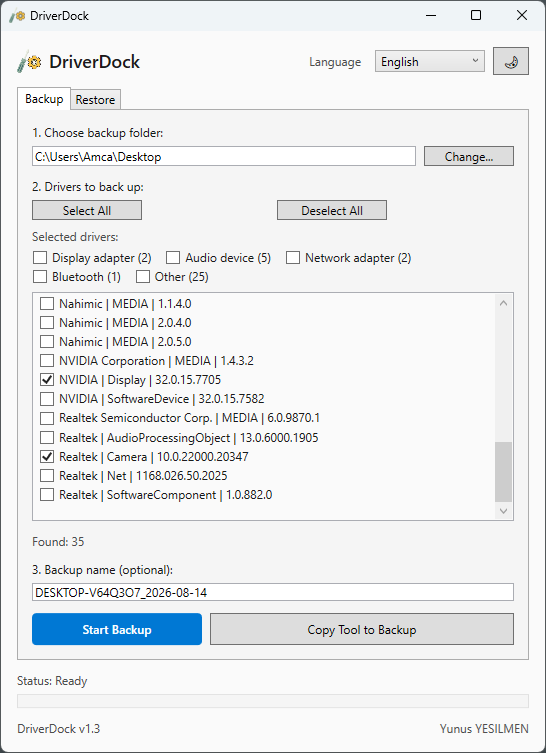The image size is (546, 753).
Task: Check the Display adapter (2) category box
Action: tap(40, 258)
